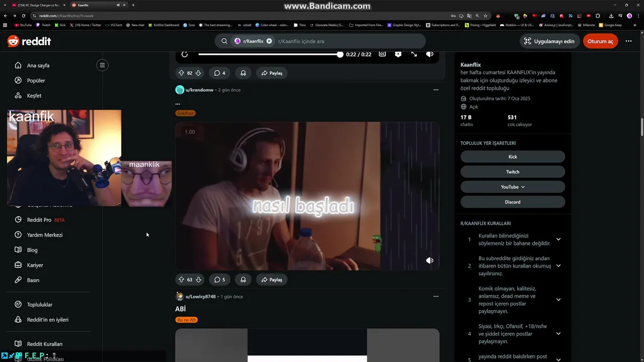Image resolution: width=644 pixels, height=362 pixels.
Task: Share the 63-vote post via Paylaş
Action: 272,280
